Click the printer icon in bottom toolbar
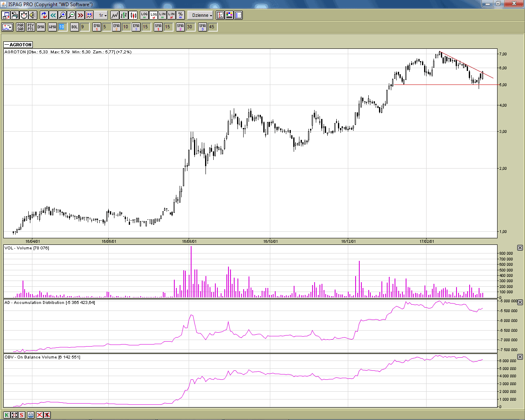Screen dimensions: 525x420 (31, 415)
